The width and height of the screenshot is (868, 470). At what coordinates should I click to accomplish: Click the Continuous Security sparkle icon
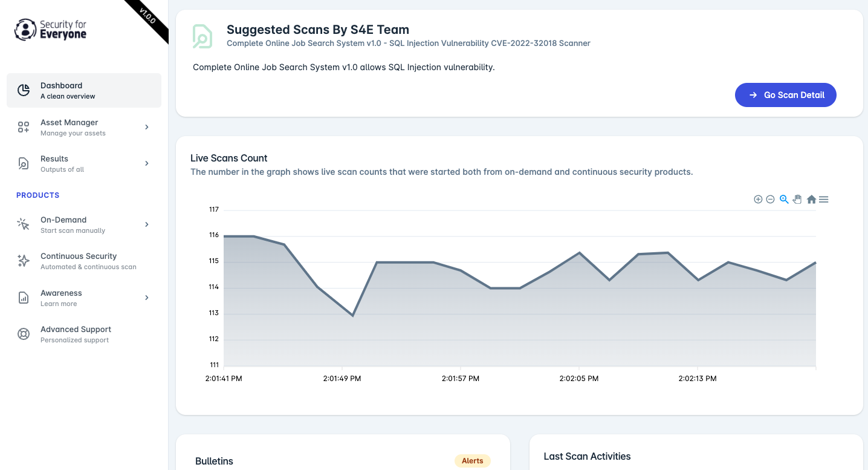24,261
